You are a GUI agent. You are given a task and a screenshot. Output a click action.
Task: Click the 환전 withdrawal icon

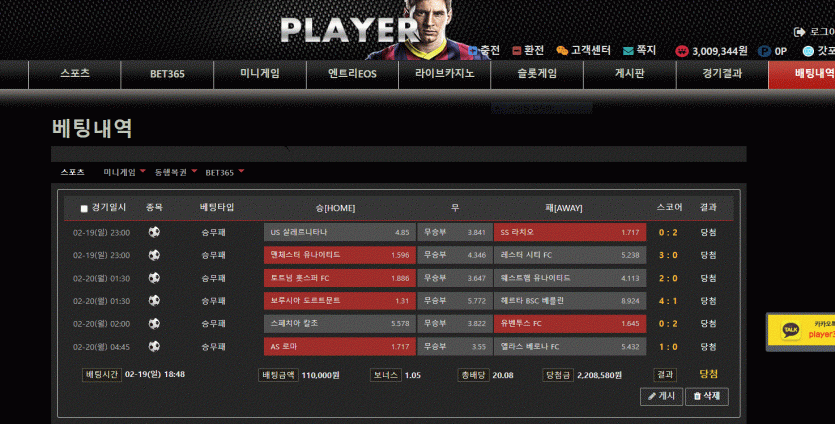516,51
